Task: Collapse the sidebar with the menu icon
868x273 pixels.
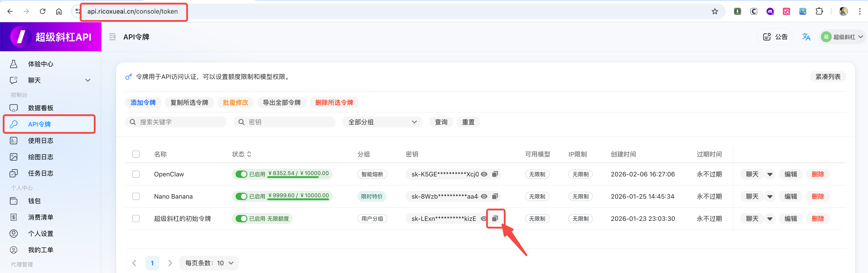Action: 112,37
